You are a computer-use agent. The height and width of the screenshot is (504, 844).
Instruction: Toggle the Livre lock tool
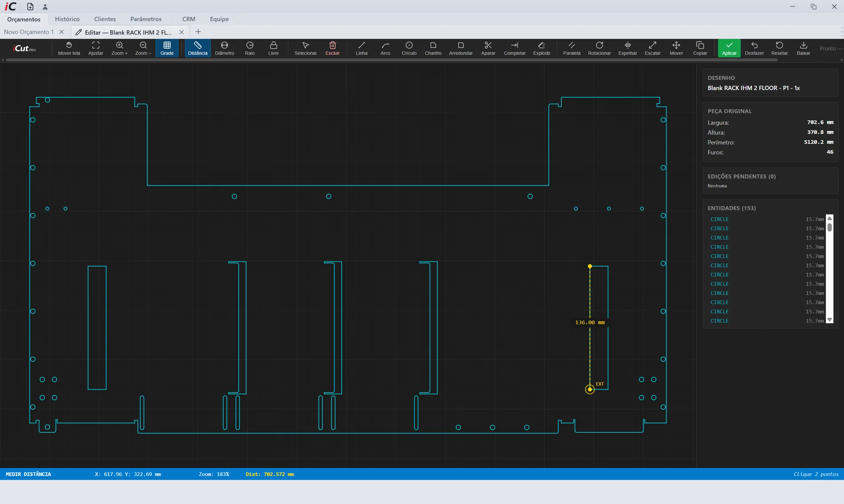(x=274, y=48)
